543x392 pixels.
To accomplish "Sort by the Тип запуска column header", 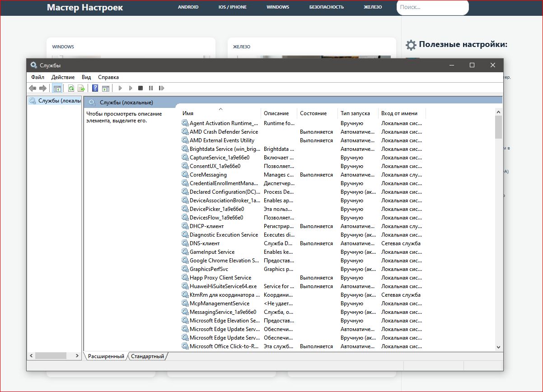I will coord(358,113).
